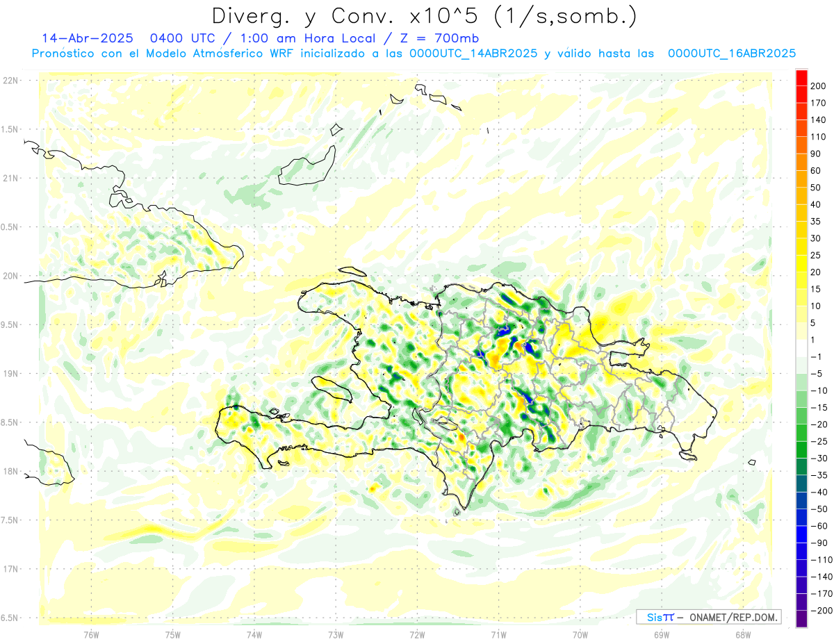Image resolution: width=834 pixels, height=644 pixels.
Task: Click the dark purple bottom color bar segment
Action: tap(801, 618)
